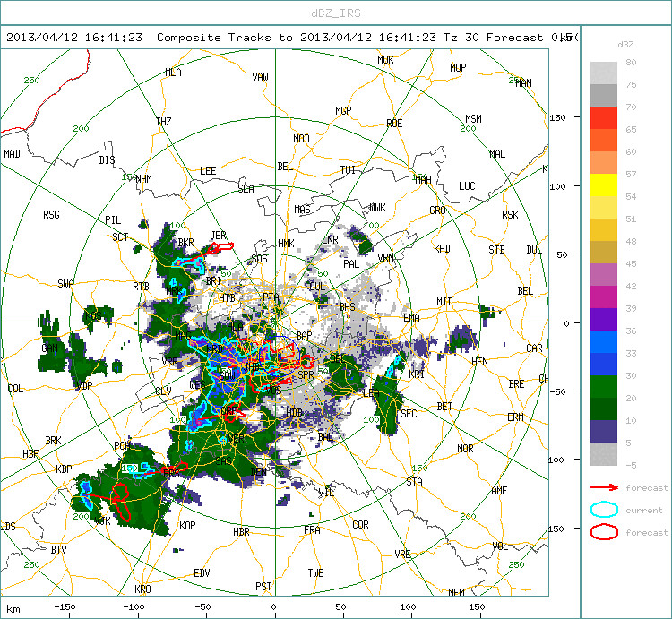
Task: Click the red forecast outline near WJK
Action: (121, 501)
